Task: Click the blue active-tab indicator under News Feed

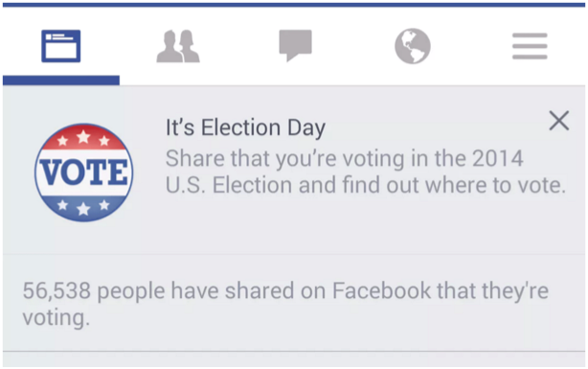Action: (61, 80)
